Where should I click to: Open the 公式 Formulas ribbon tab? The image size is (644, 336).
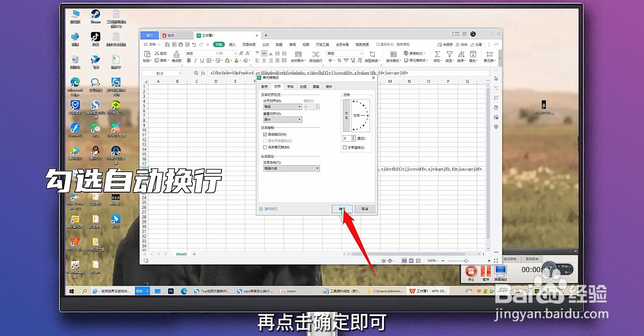point(266,45)
